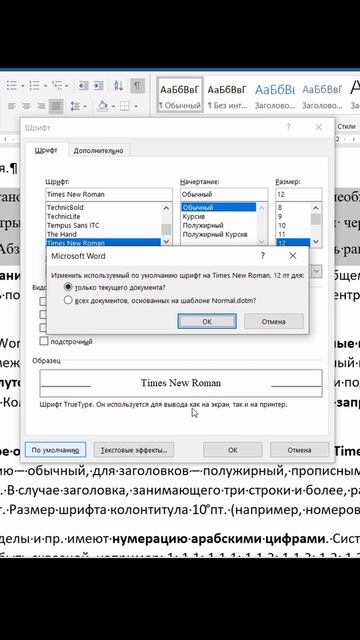The image size is (360, 640).
Task: Switch to the Дополнительно tab
Action: (98, 151)
